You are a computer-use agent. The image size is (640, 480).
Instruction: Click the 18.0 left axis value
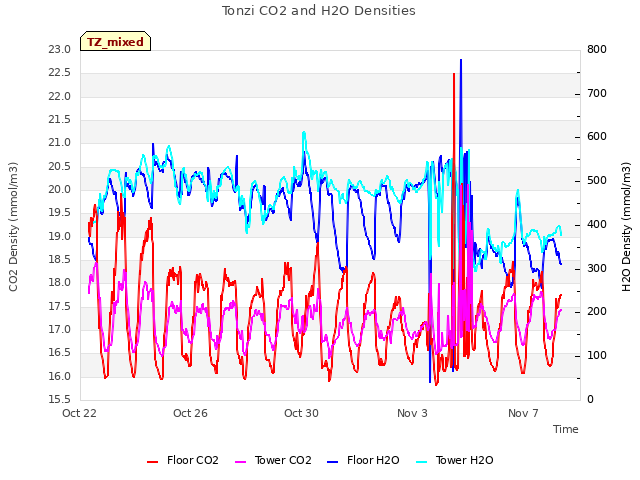[60, 283]
